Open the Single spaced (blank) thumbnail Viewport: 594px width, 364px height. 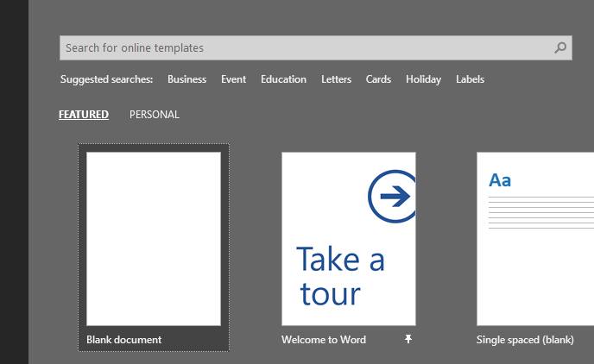[x=535, y=239]
